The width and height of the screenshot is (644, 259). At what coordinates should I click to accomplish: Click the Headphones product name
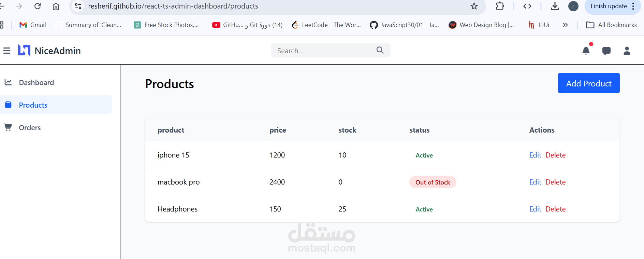(x=177, y=209)
